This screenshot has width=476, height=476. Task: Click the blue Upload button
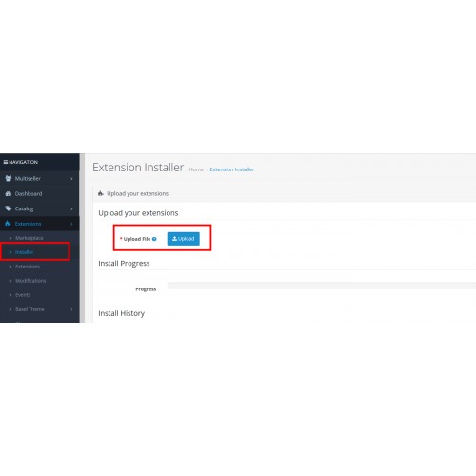tap(184, 239)
